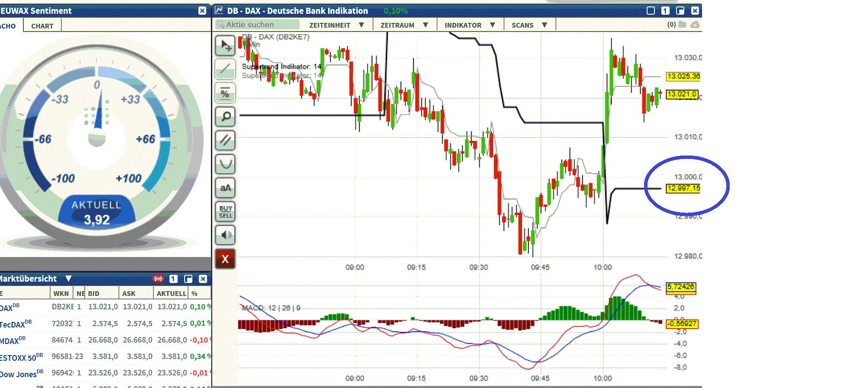Viewport: 868px width, 388px height.
Task: Click the yellow price label 12.997,15
Action: click(x=683, y=188)
